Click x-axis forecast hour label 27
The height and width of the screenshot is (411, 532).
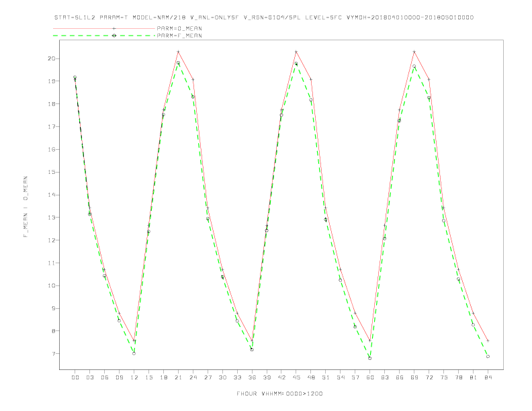click(x=208, y=377)
